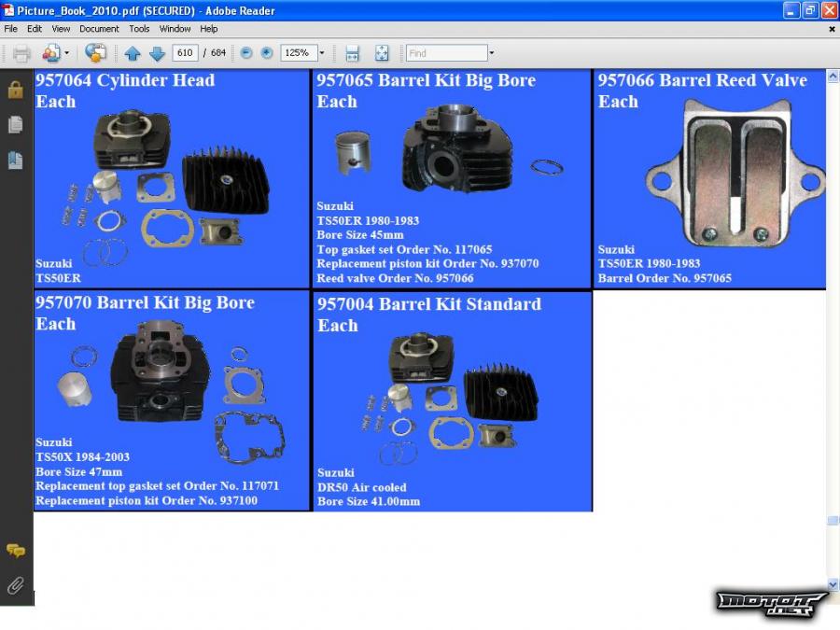The width and height of the screenshot is (840, 630).
Task: Click the previous page up arrow
Action: [x=133, y=53]
